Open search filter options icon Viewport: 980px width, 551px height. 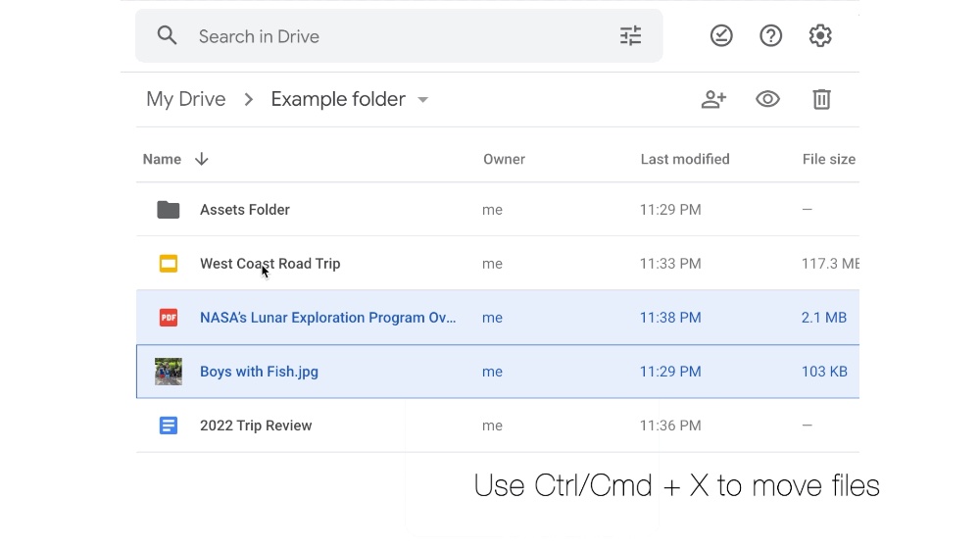(630, 36)
